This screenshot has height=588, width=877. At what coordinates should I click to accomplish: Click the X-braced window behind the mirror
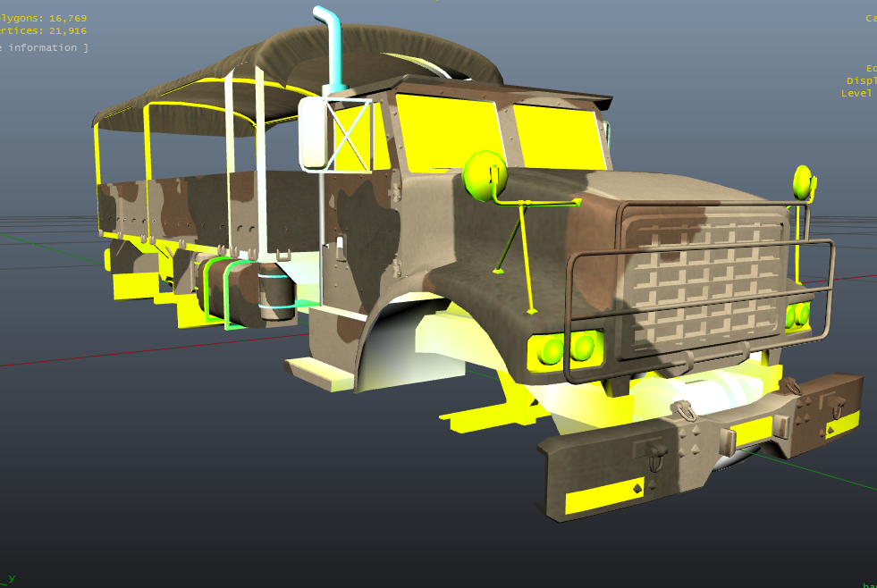point(351,136)
